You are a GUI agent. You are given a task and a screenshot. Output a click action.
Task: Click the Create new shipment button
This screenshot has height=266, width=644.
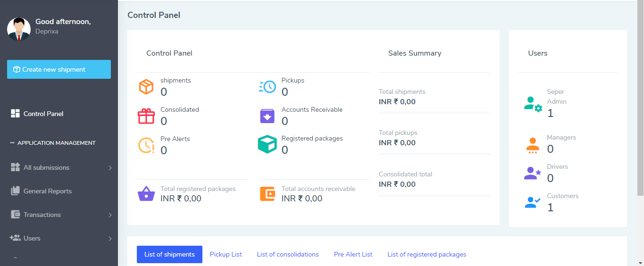[x=59, y=69]
